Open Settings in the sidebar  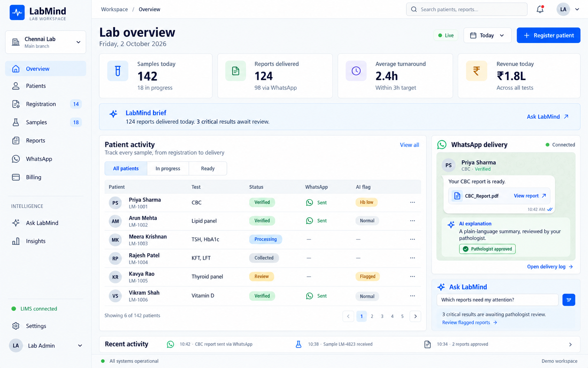coord(46,326)
